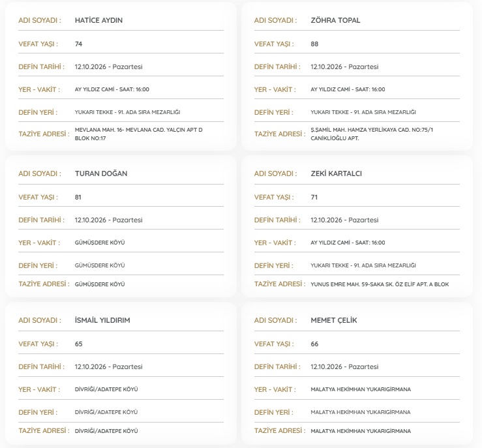The width and height of the screenshot is (482, 448).
Task: Select ZEKİ KARTALCI name heading
Action: pos(336,173)
